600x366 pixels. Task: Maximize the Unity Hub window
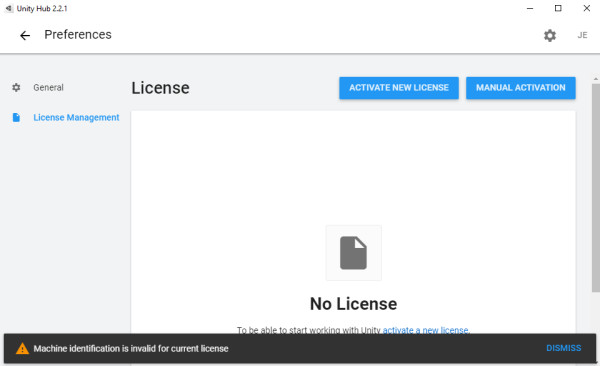point(558,8)
